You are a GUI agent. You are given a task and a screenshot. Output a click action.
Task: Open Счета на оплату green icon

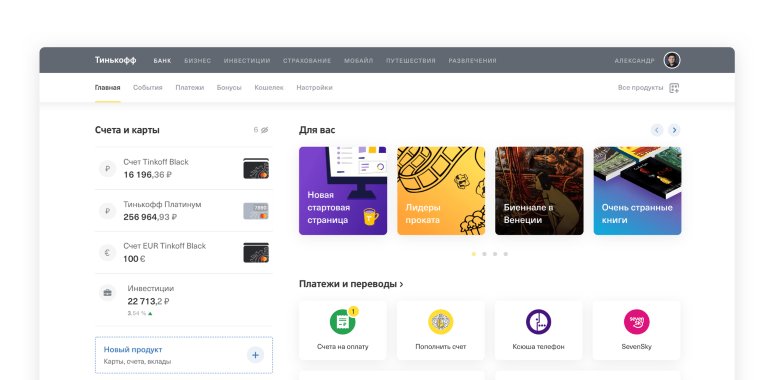[x=343, y=322]
